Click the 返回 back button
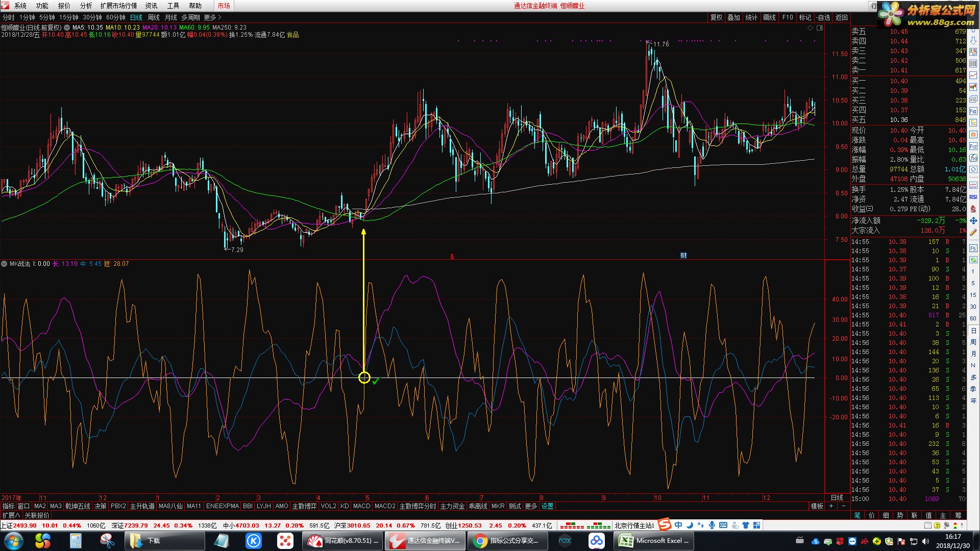980x551 pixels. [841, 17]
